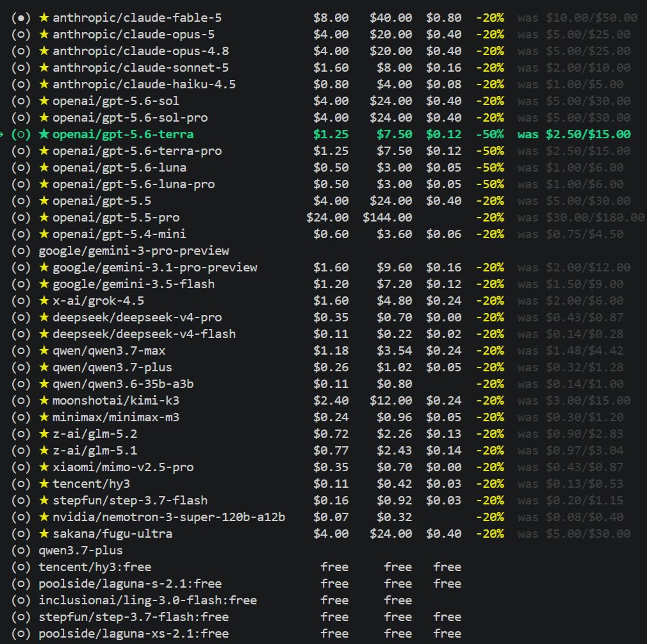Click the unprefixed qwen3.7-plus entry
Image resolution: width=647 pixels, height=644 pixels.
coord(81,551)
